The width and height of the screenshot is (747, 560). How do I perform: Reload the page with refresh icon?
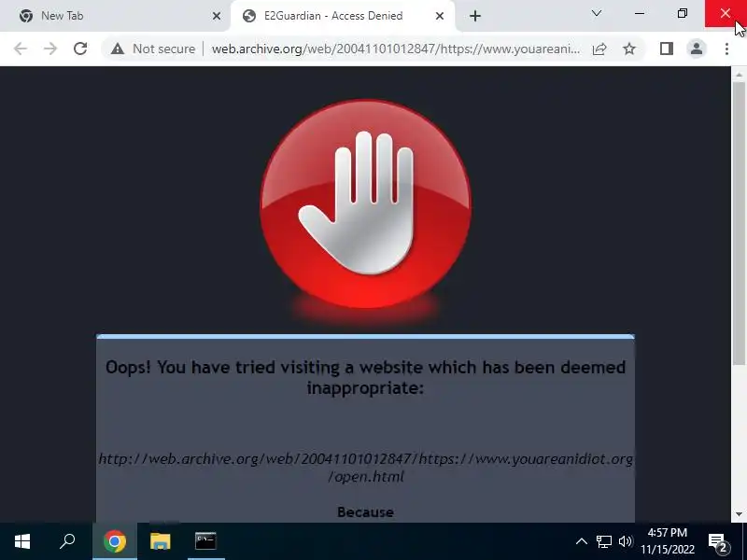pos(80,49)
